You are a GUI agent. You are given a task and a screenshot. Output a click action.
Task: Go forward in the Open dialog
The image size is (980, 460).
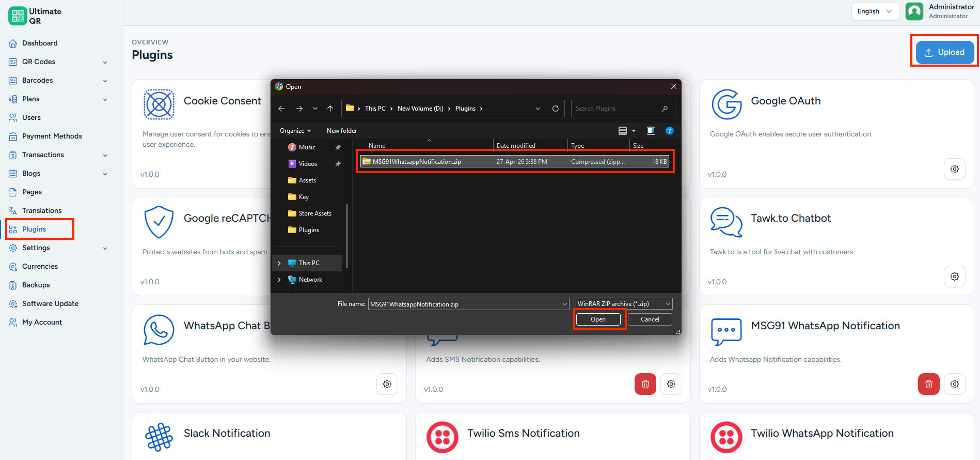pos(299,109)
